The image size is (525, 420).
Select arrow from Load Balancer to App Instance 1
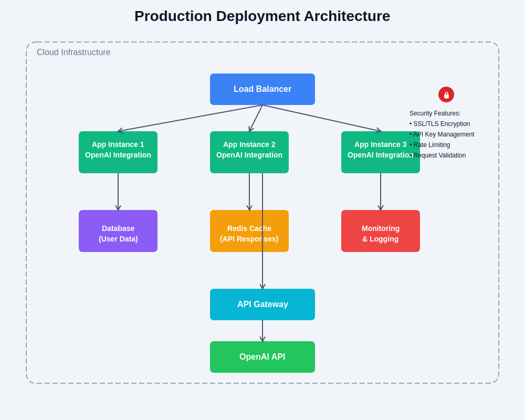click(190, 118)
